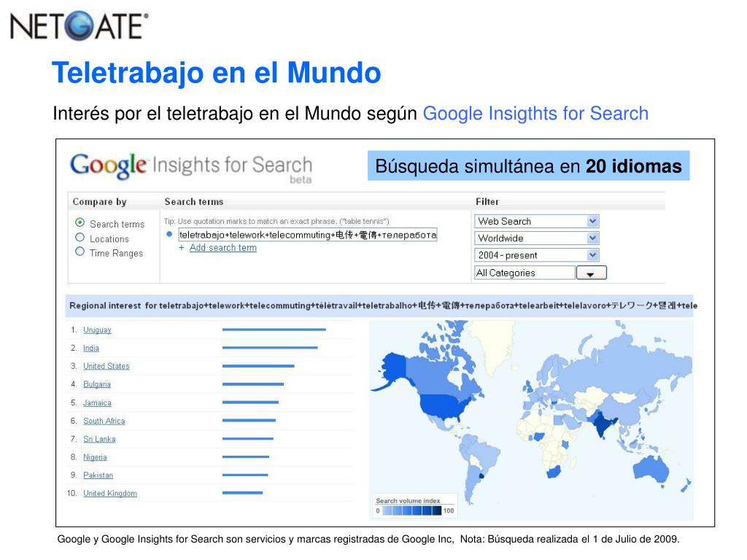Click the Uruguay interest bar
This screenshot has width=747, height=560.
[x=274, y=330]
